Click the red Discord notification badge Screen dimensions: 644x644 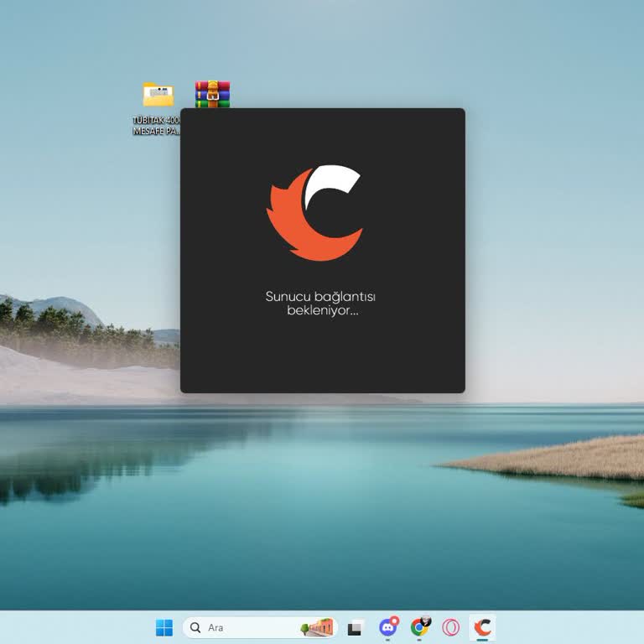394,621
